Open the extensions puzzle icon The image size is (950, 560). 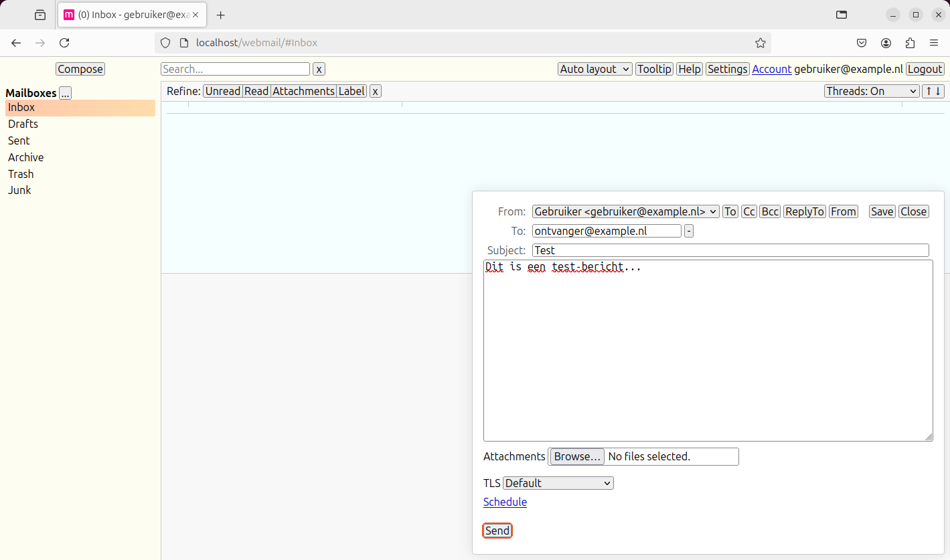[910, 43]
